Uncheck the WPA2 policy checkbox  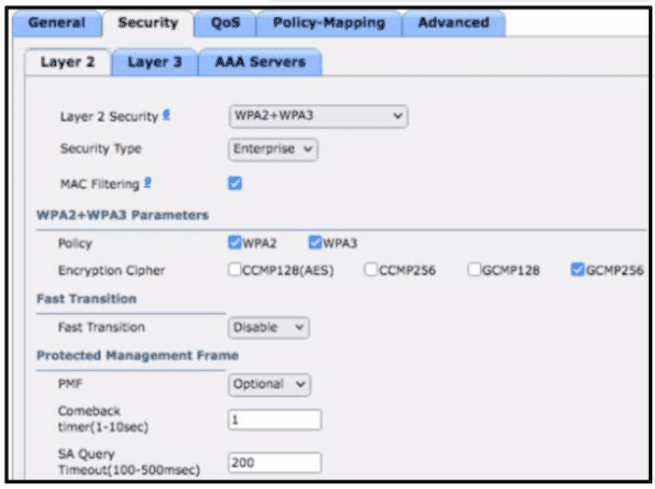[x=235, y=242]
